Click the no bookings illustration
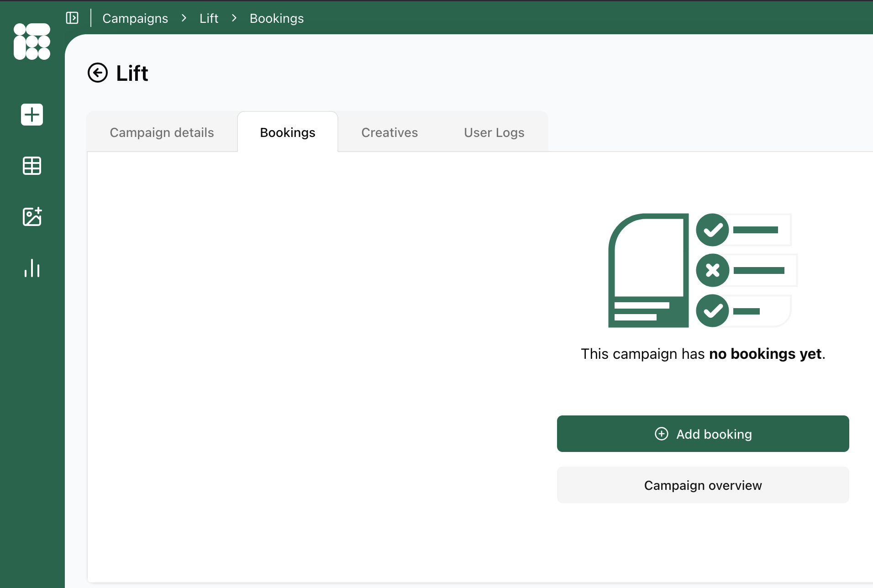 point(703,270)
